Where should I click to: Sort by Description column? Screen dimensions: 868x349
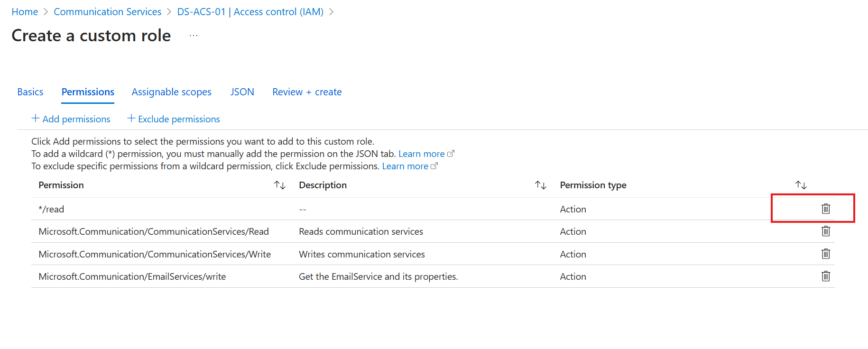pos(540,185)
